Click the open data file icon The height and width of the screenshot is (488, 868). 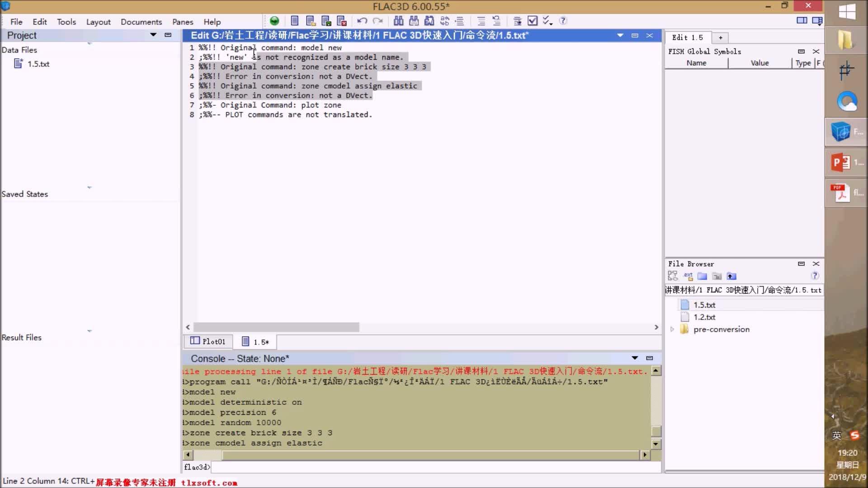[310, 21]
